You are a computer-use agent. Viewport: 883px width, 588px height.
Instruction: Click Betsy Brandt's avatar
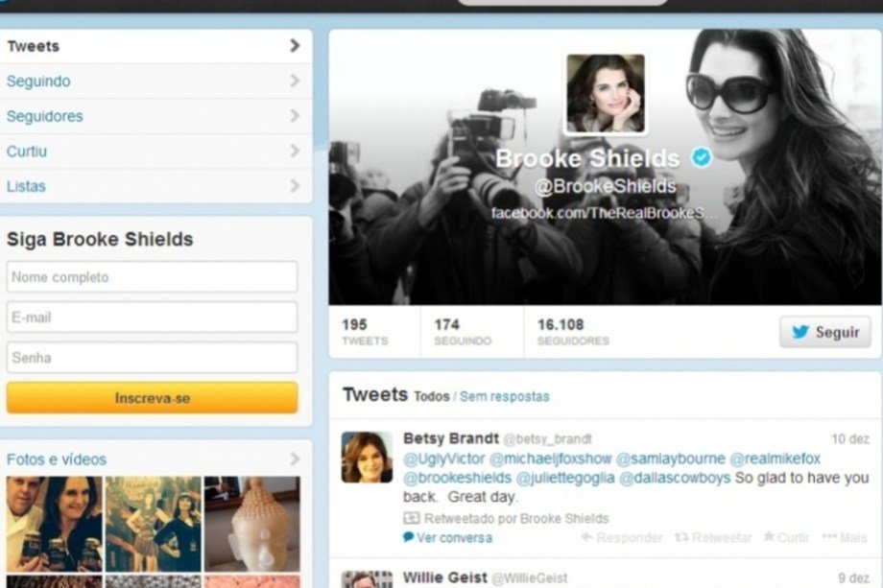[x=367, y=458]
